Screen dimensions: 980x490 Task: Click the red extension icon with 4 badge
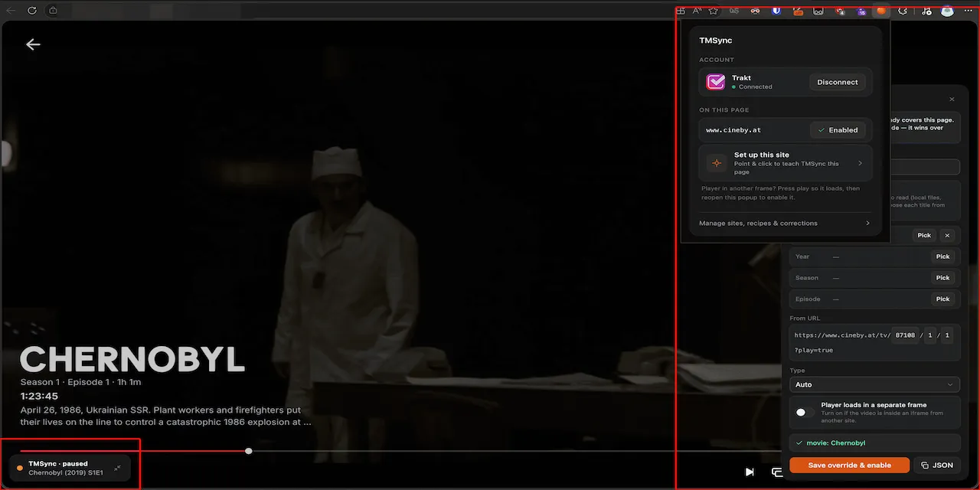tap(840, 11)
